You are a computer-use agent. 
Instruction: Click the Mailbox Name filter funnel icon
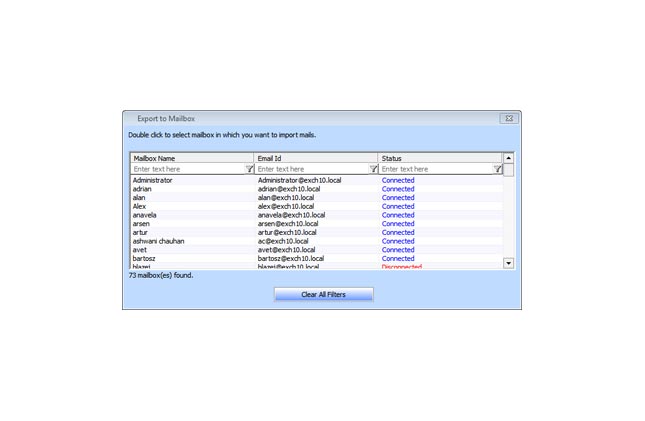pos(249,169)
